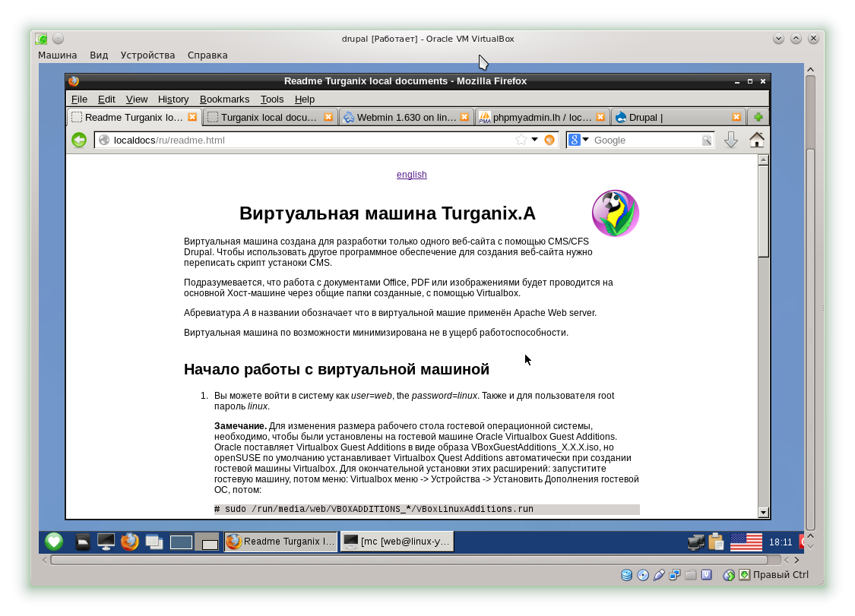
Task: Click page scrollbar up arrow
Action: point(763,160)
